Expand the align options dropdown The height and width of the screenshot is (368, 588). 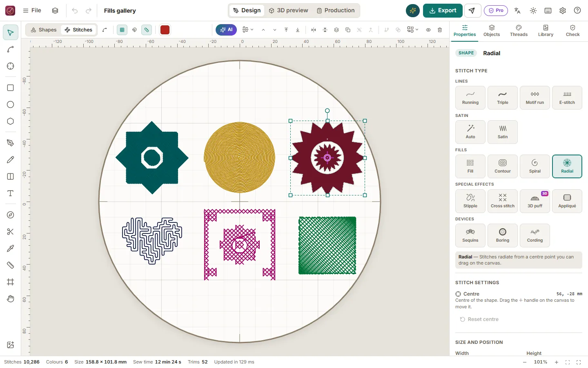pos(248,30)
